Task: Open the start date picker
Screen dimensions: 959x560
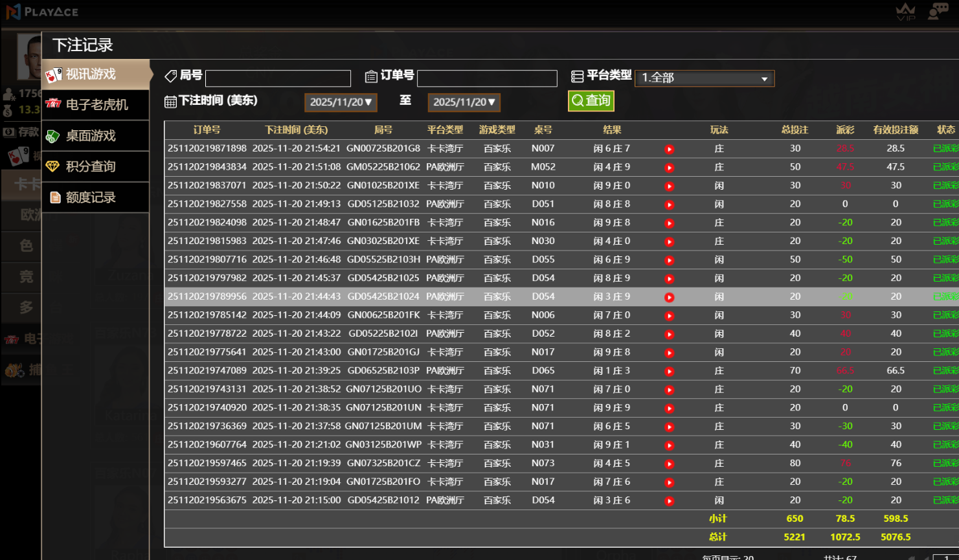Action: [341, 102]
